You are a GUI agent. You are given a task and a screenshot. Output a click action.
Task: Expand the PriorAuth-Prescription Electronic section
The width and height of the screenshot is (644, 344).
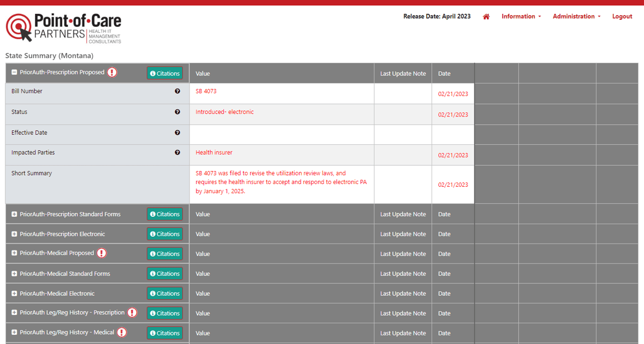click(14, 234)
